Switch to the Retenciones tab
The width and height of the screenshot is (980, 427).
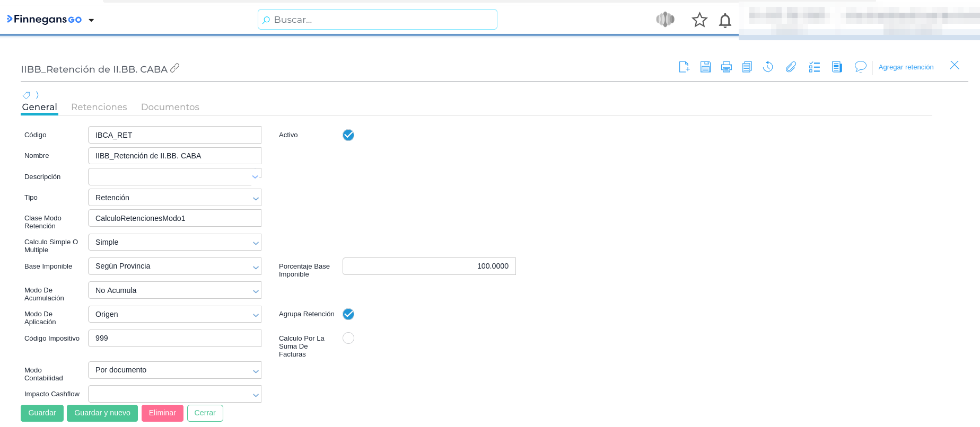coord(99,107)
